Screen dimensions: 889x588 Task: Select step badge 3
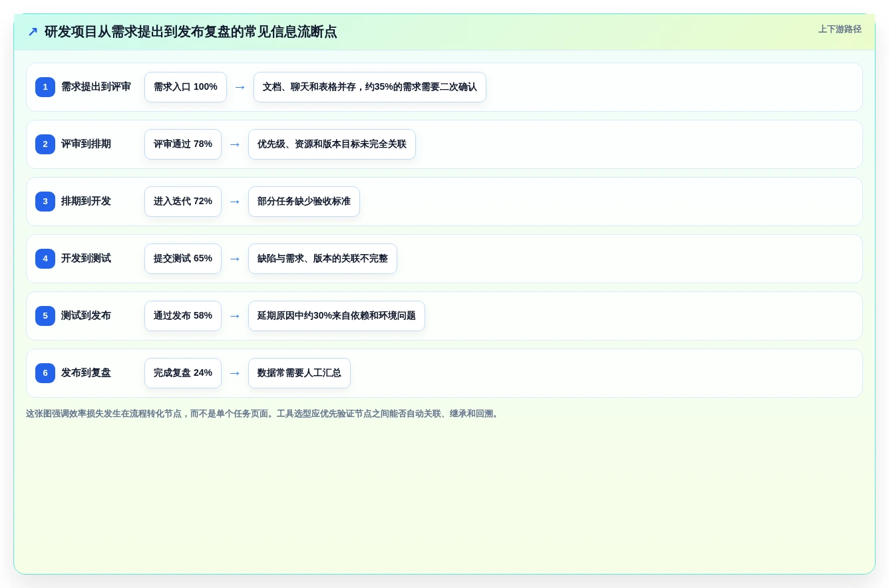click(45, 202)
